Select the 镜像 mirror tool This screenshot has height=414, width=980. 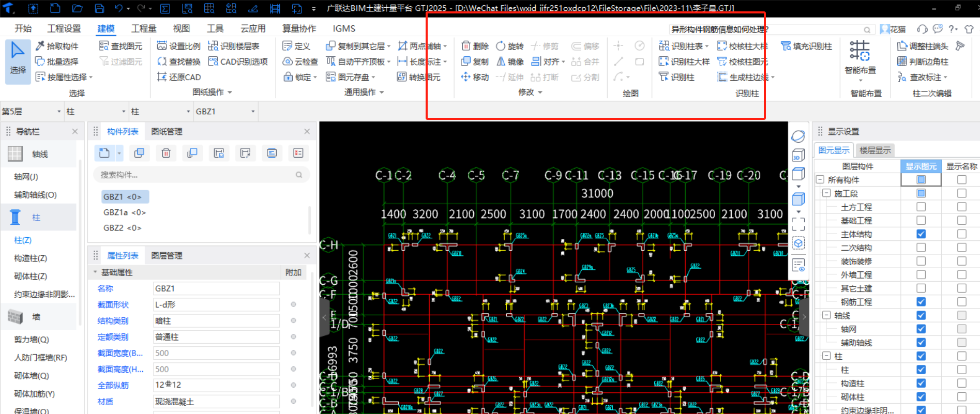click(510, 62)
